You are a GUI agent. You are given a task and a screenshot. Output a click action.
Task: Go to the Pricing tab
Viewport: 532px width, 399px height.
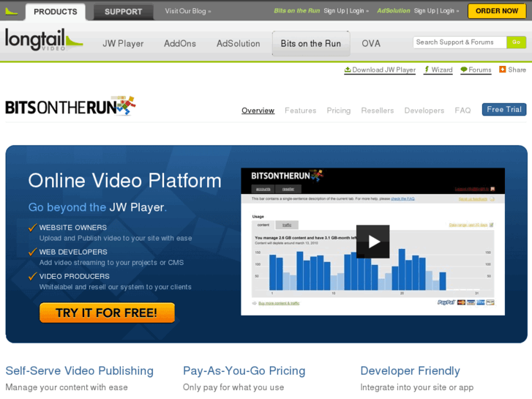(x=339, y=111)
